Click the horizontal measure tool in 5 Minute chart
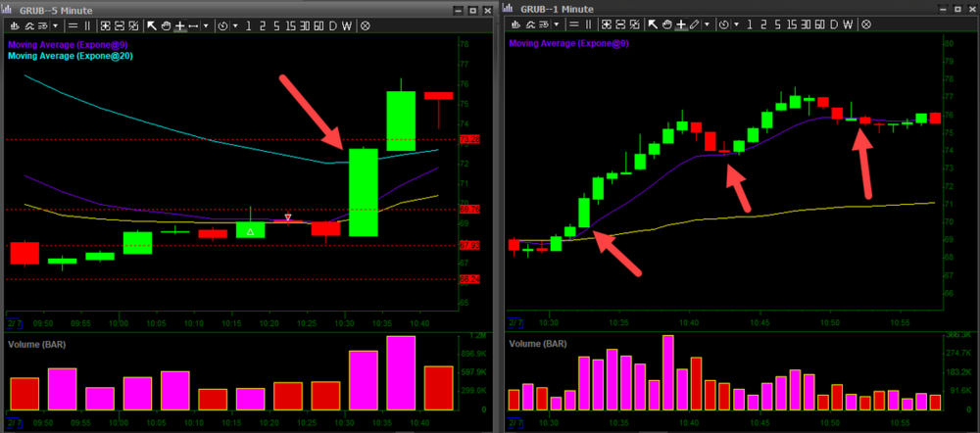Screen dimensions: 980x433 click(193, 24)
